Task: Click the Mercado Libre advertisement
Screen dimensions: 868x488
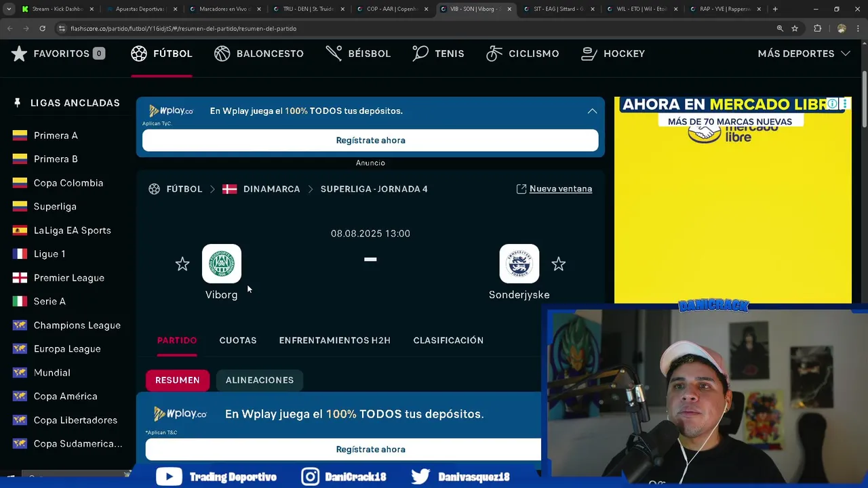Action: pyautogui.click(x=733, y=200)
